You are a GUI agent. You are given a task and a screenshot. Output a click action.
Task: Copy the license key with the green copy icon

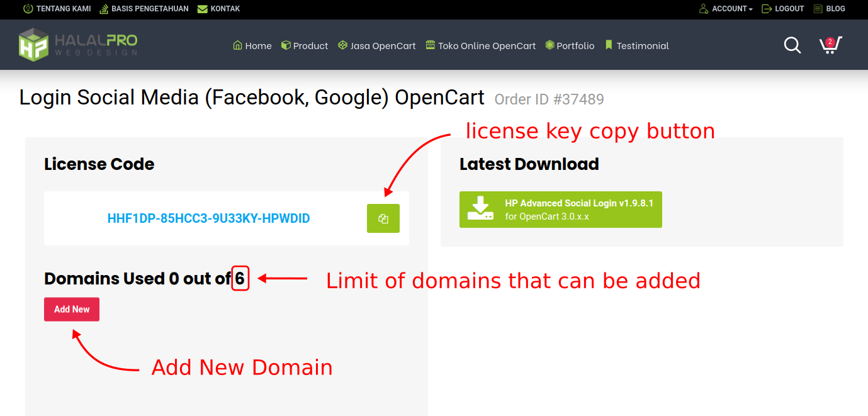pyautogui.click(x=383, y=218)
